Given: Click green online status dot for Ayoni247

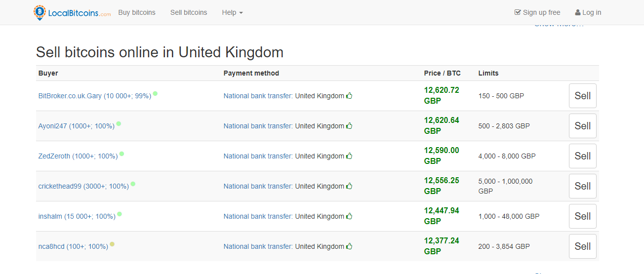Looking at the screenshot, I should tap(119, 123).
